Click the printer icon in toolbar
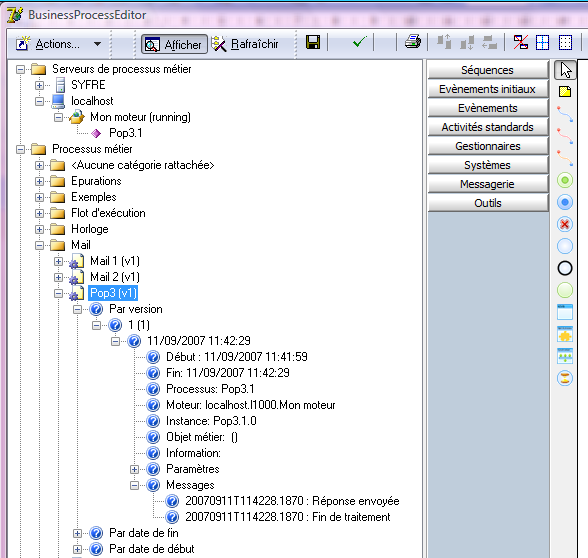Image resolution: width=588 pixels, height=558 pixels. click(x=412, y=42)
